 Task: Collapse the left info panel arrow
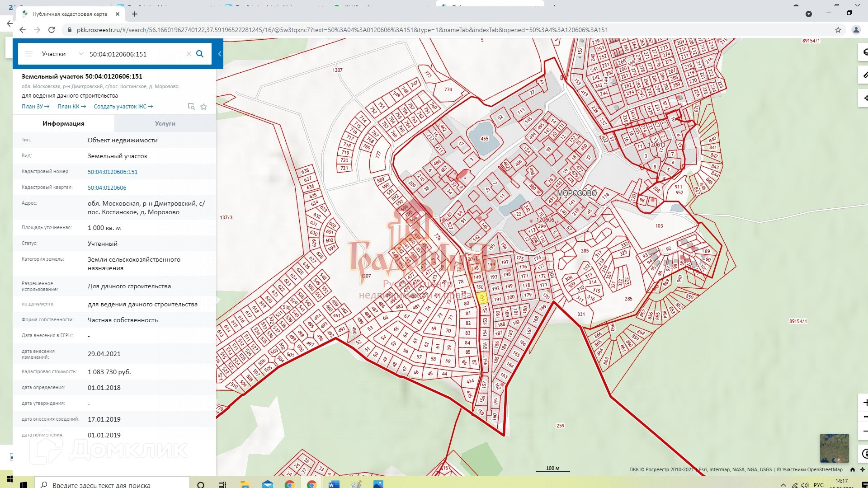(x=220, y=54)
